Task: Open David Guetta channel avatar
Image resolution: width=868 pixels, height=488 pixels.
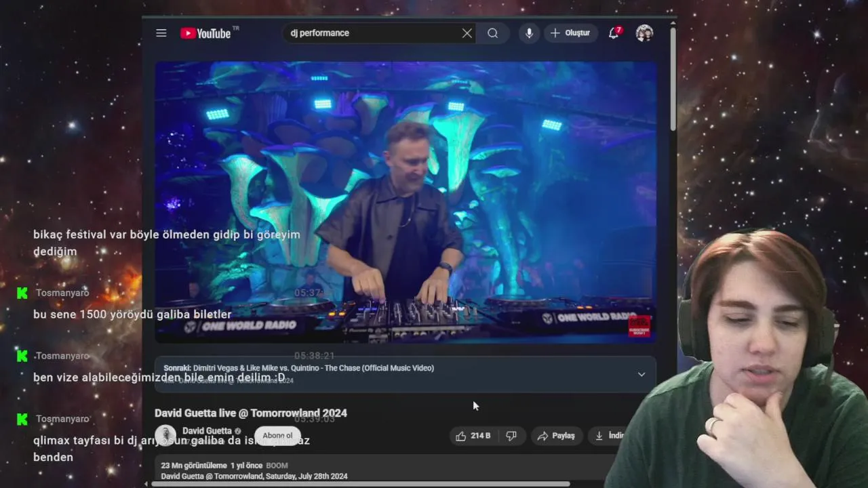Action: point(165,435)
